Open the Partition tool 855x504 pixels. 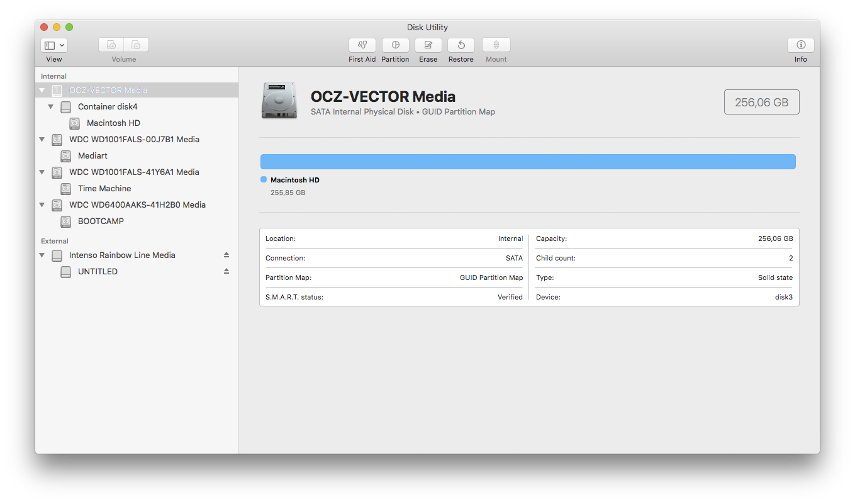396,45
